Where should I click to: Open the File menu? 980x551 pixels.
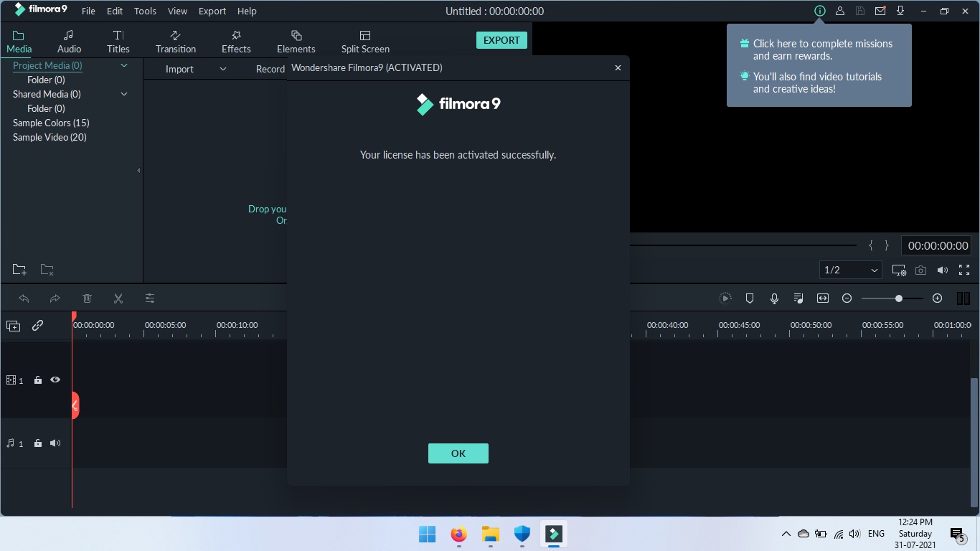click(88, 11)
